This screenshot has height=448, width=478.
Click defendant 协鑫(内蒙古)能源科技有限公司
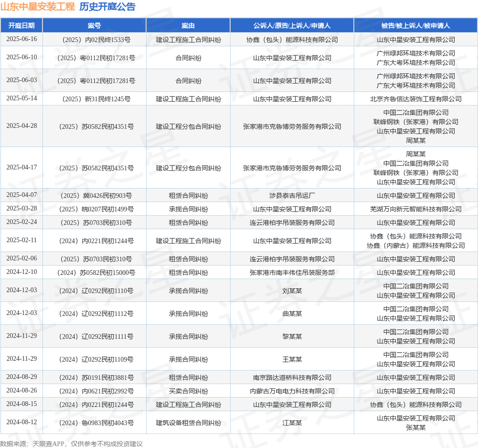415,245
